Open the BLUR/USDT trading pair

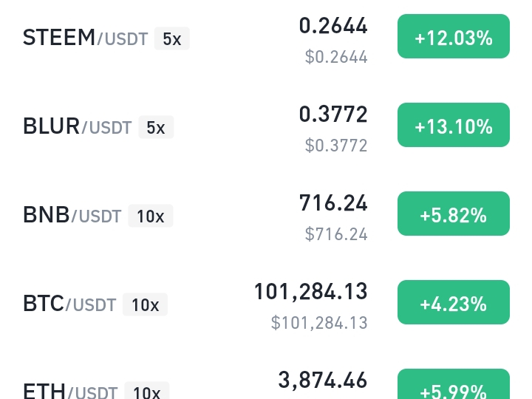point(78,126)
